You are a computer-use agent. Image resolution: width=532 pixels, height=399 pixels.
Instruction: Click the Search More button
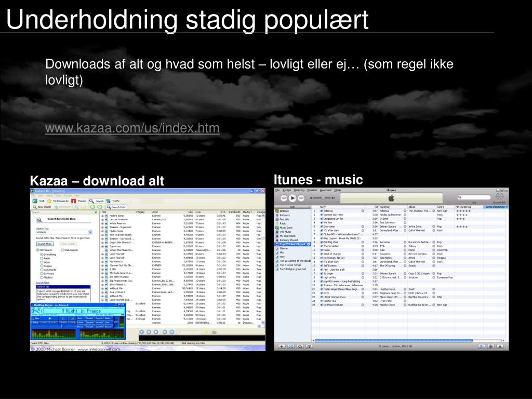(x=45, y=244)
